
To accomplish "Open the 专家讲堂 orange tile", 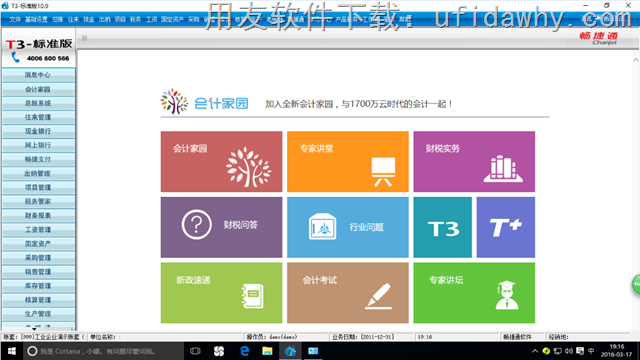I will click(x=348, y=162).
